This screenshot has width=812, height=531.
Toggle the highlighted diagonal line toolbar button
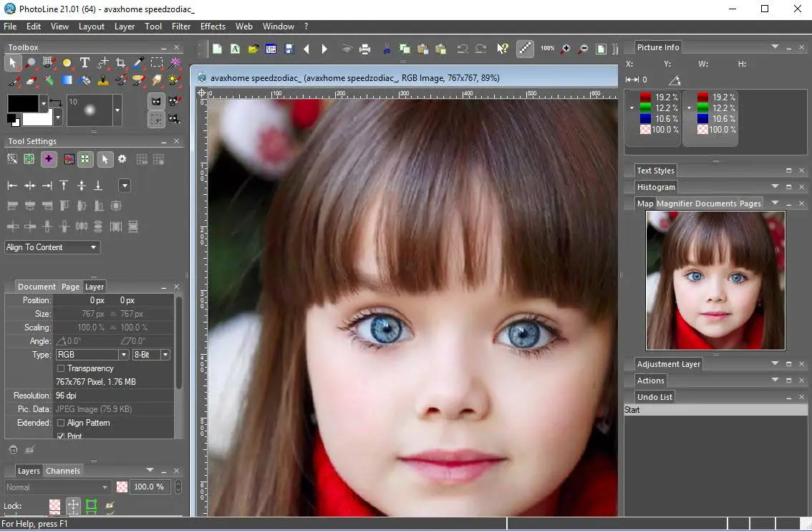pyautogui.click(x=525, y=49)
